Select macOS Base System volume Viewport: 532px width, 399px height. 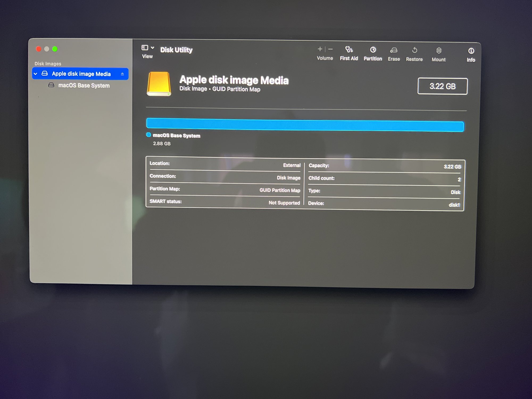84,85
